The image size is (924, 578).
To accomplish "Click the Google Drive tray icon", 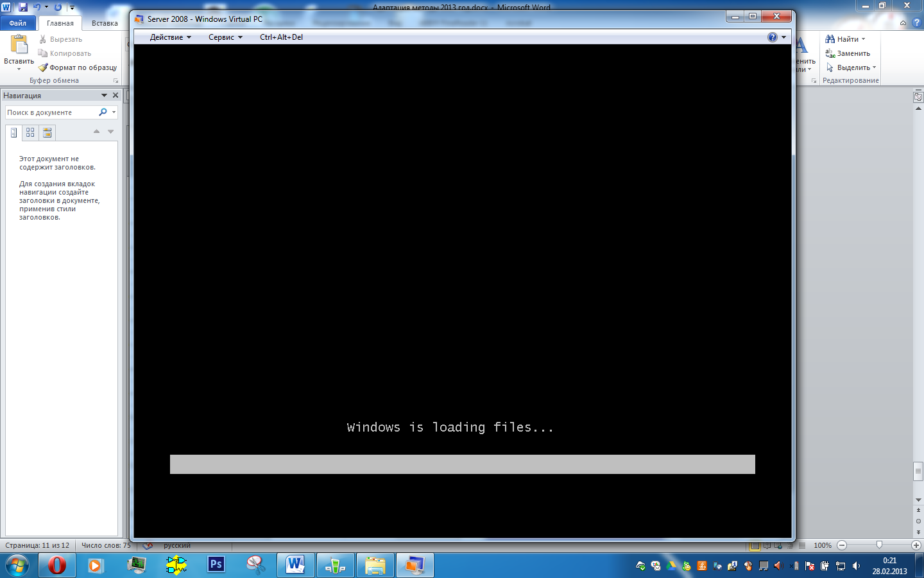I will 671,566.
